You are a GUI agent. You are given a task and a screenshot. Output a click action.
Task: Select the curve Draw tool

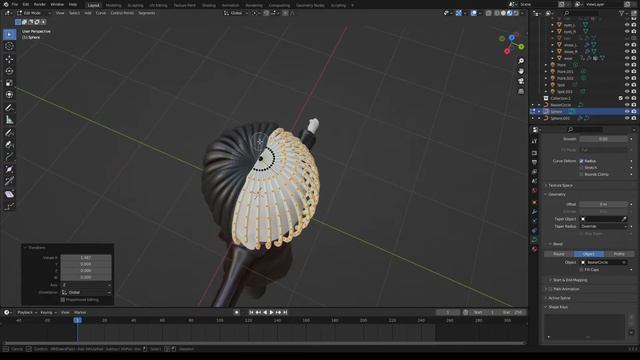tap(9, 133)
